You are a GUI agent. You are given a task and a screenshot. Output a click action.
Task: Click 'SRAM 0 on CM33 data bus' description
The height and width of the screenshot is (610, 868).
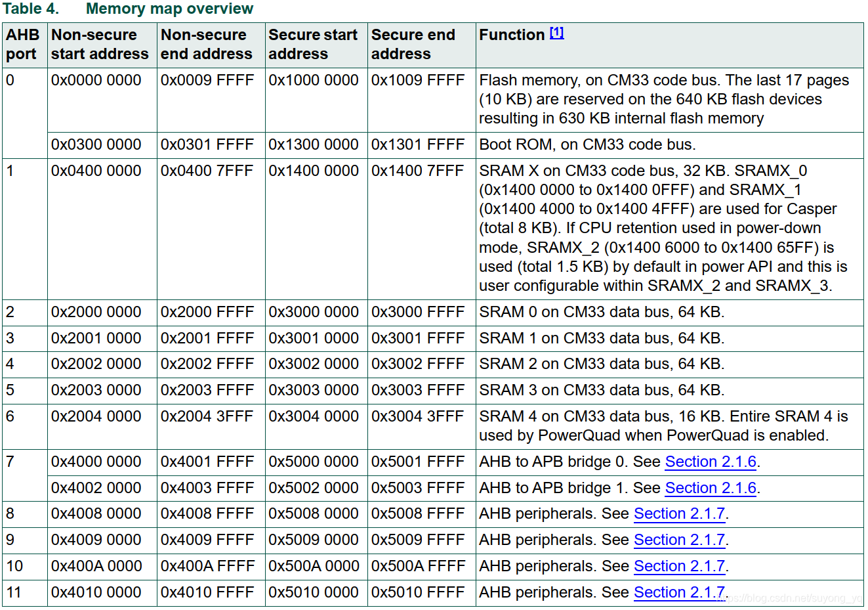[x=602, y=312]
